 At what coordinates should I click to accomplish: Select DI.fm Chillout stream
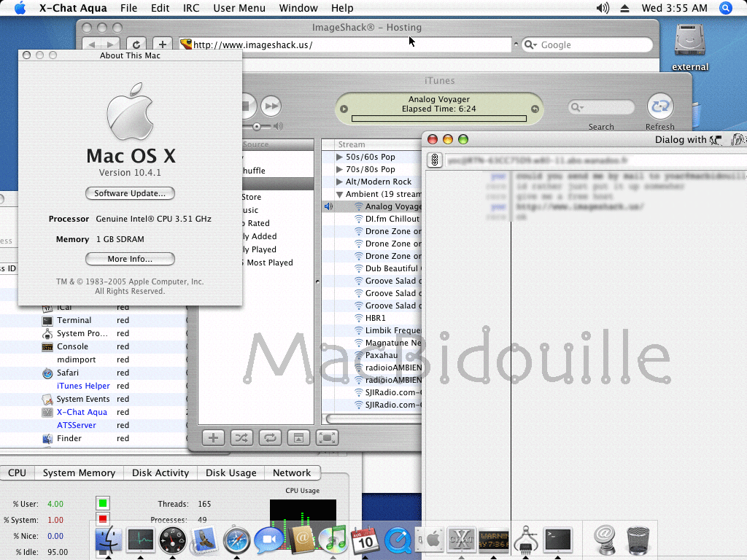[x=371, y=219]
